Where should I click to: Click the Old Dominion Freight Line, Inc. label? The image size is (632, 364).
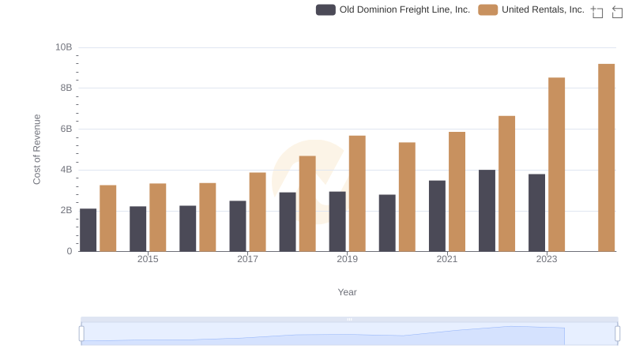(x=404, y=9)
